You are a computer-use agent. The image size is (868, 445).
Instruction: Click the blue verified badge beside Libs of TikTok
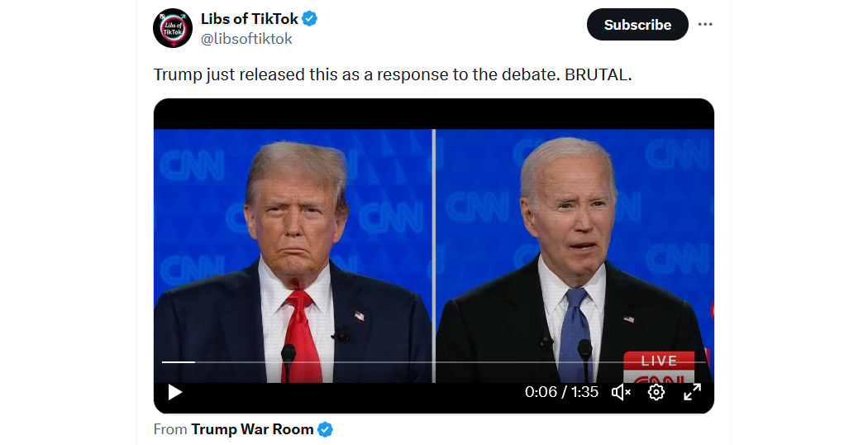309,19
